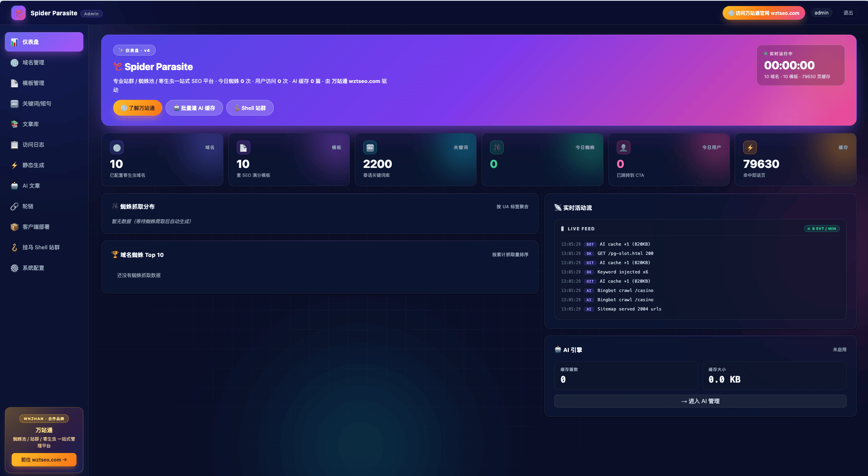
Task: Navigate to 文章库 page
Action: click(x=44, y=124)
